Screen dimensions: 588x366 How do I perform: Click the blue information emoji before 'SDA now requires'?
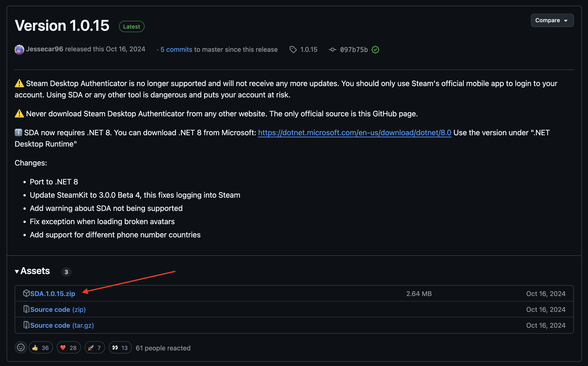pos(18,132)
